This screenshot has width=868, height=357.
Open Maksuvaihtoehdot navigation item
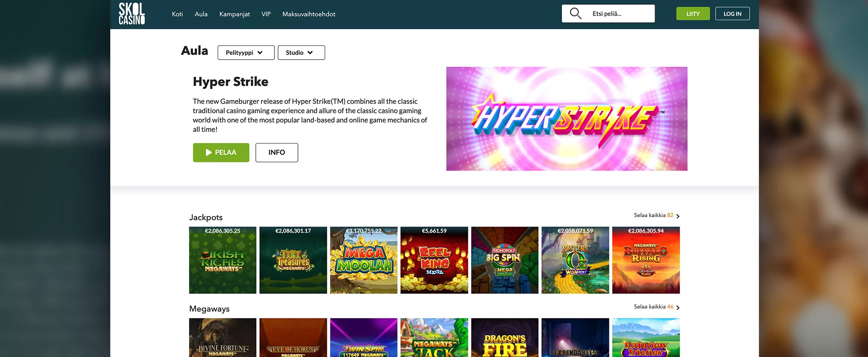[x=309, y=14]
